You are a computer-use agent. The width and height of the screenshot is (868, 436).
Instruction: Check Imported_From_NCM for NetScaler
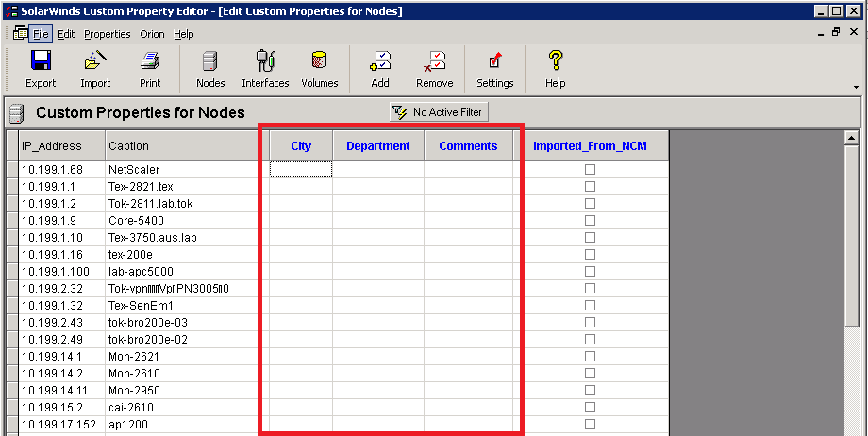click(590, 170)
